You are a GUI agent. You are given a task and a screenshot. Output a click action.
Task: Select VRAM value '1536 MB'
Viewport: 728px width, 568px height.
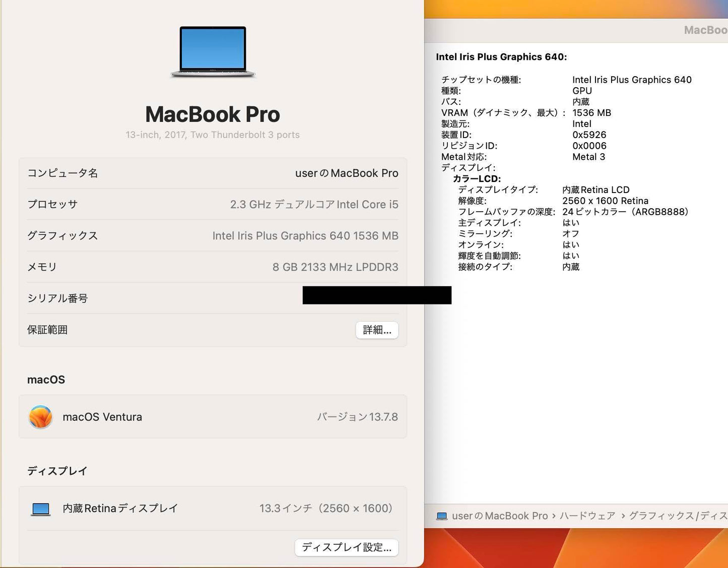point(591,113)
